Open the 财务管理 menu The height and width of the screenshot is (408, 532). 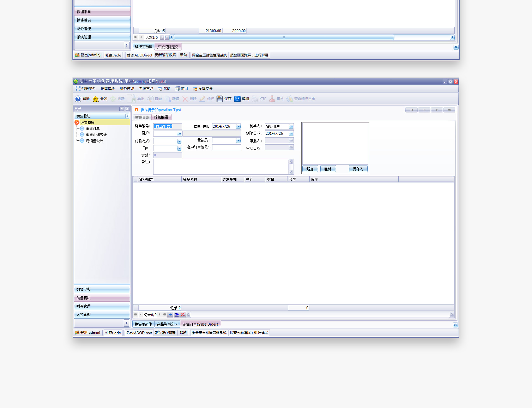(x=127, y=89)
